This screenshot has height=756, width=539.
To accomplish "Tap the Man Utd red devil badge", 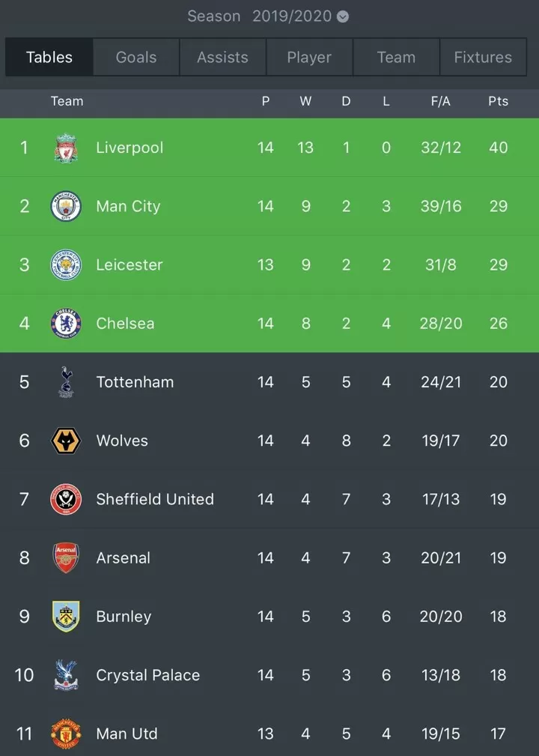I will pyautogui.click(x=66, y=734).
